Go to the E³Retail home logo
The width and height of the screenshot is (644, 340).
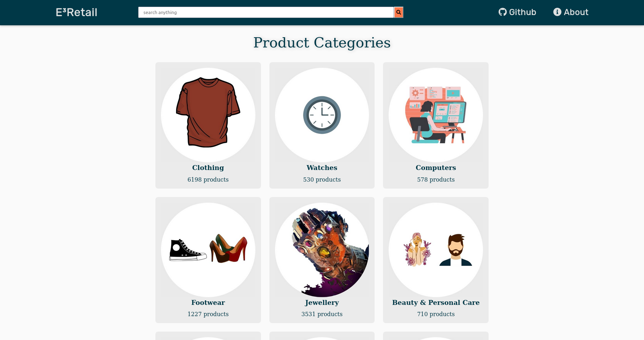click(x=76, y=12)
